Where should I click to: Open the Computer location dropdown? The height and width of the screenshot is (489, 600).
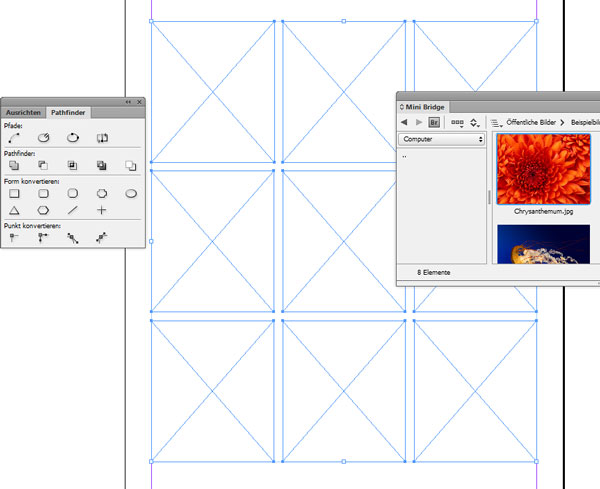click(441, 140)
